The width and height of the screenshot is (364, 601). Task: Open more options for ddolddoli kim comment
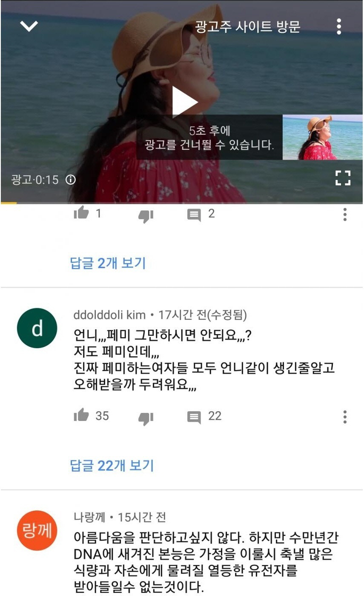[345, 417]
